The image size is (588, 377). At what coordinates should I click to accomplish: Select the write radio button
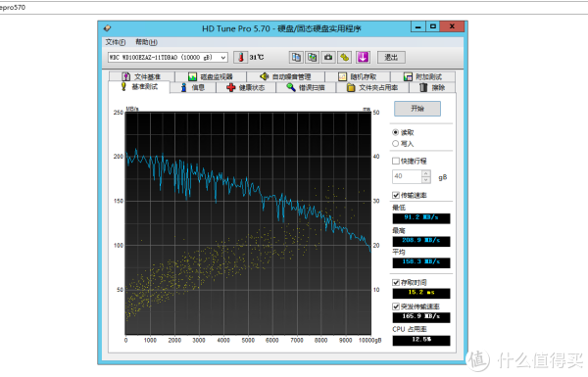395,144
